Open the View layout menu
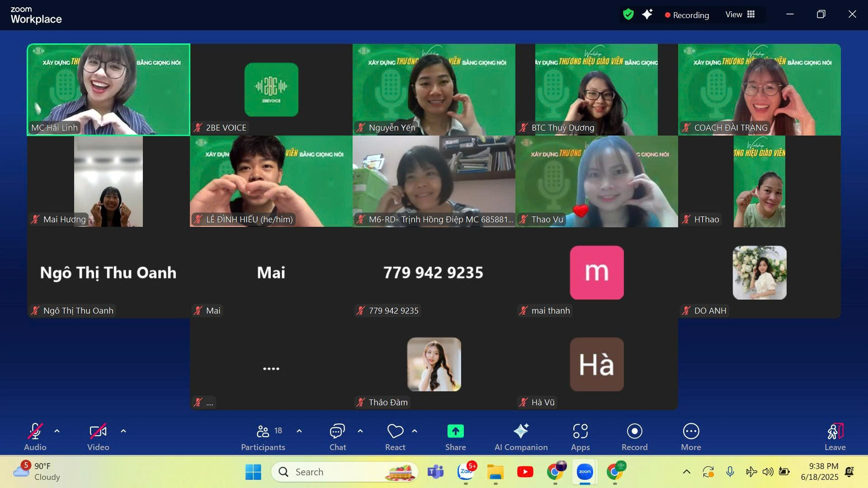Viewport: 868px width, 488px height. tap(740, 14)
